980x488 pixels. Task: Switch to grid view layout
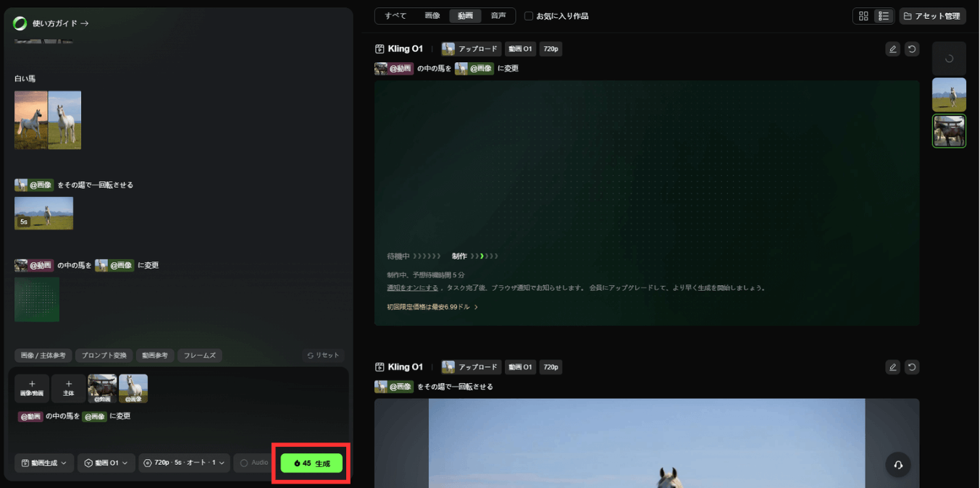click(x=863, y=16)
